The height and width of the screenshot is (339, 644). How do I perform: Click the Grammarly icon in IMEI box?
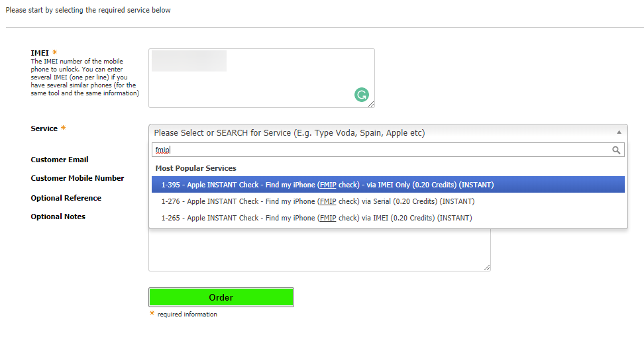point(362,95)
